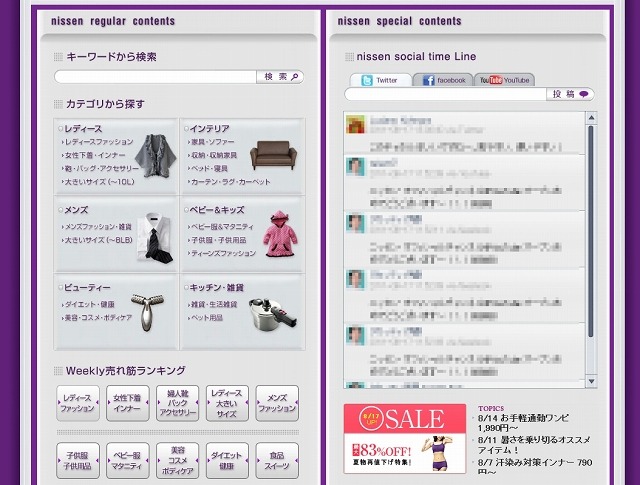Switch to the YouTube tab
This screenshot has width=640, height=485.
tap(504, 80)
